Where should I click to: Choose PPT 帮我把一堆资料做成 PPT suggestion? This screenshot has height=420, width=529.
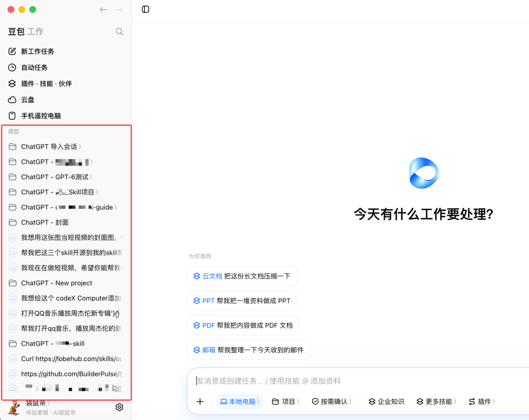241,301
